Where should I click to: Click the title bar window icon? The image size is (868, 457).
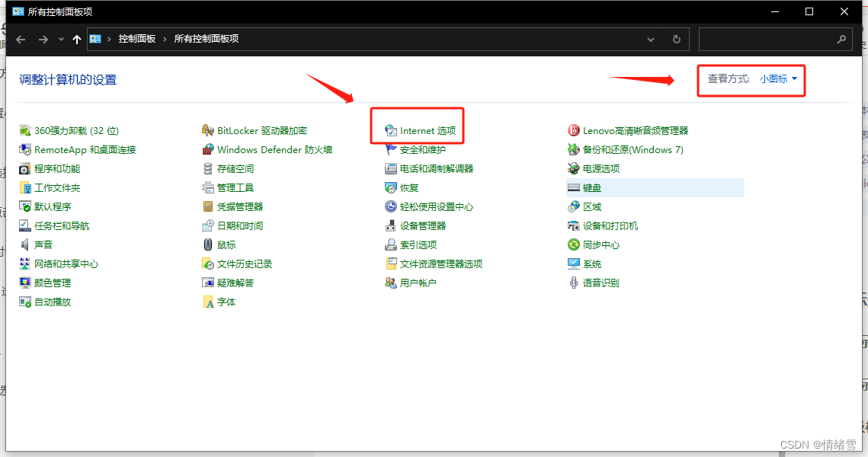click(x=18, y=11)
